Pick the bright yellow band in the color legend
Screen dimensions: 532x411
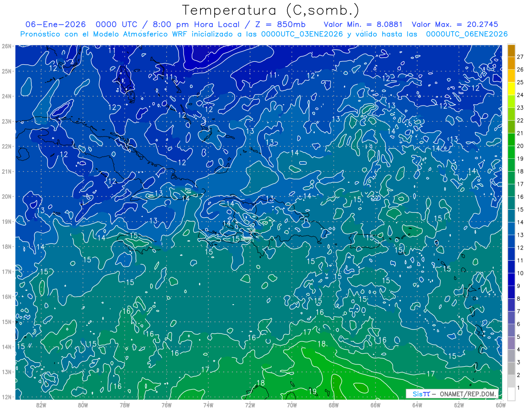click(512, 89)
